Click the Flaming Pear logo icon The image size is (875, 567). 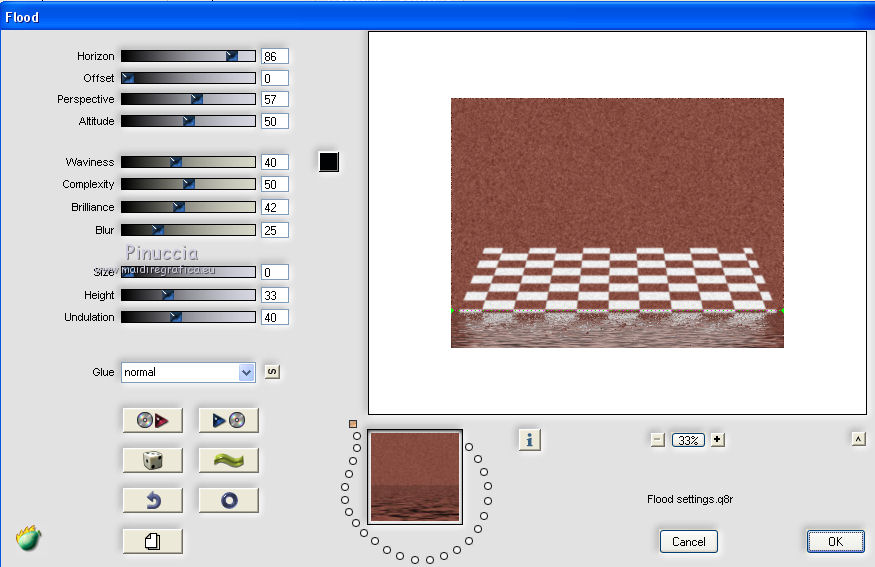pos(28,538)
